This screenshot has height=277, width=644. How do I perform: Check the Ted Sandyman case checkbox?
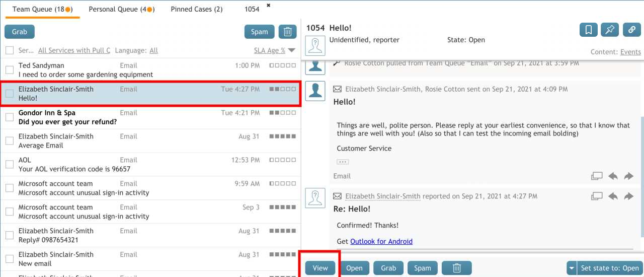pyautogui.click(x=10, y=70)
